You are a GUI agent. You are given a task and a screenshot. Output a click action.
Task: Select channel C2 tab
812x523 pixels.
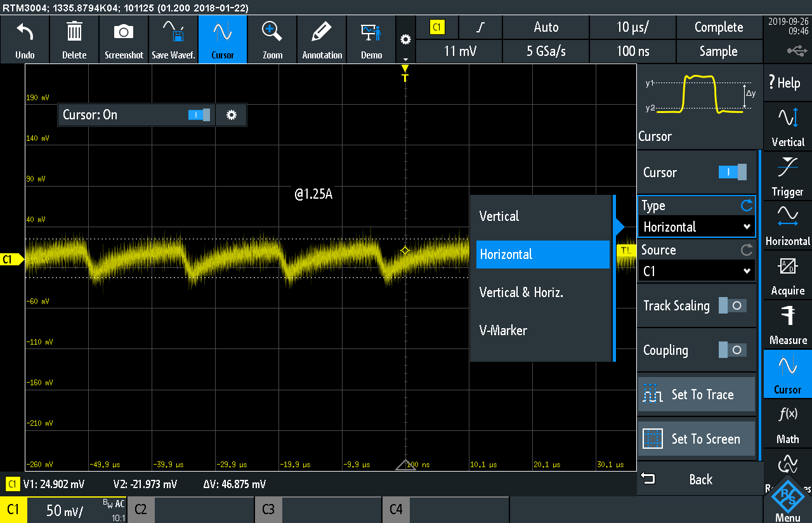click(x=141, y=509)
